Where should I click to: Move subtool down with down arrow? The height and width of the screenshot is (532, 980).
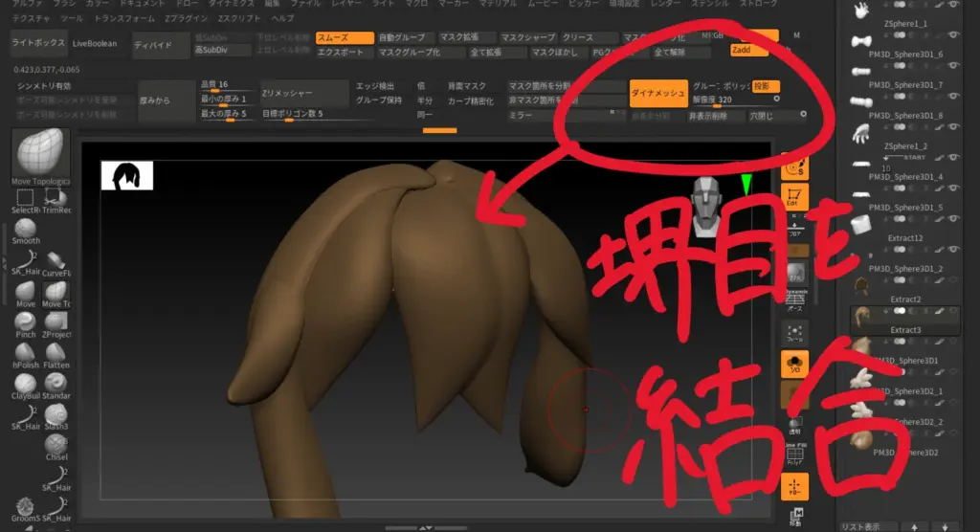pyautogui.click(x=946, y=527)
